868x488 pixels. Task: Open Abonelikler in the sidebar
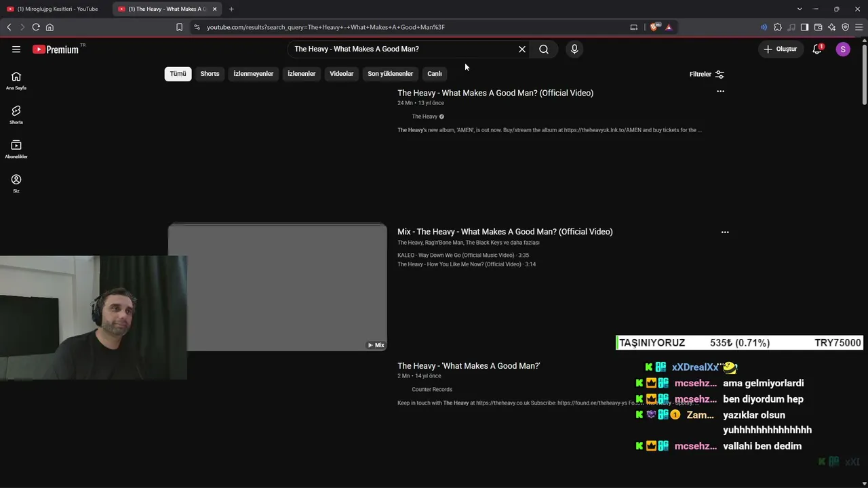[16, 149]
